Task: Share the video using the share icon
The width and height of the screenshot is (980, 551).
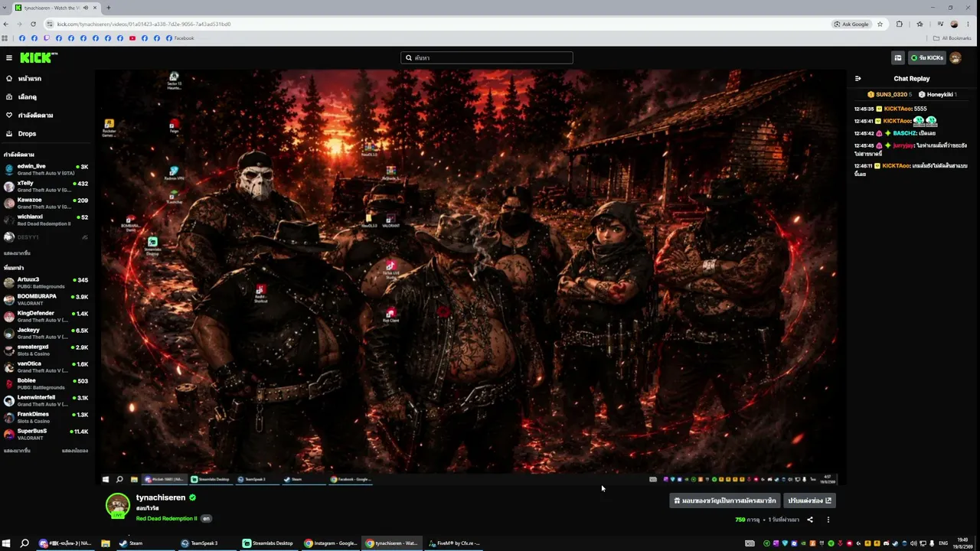Action: (x=810, y=520)
